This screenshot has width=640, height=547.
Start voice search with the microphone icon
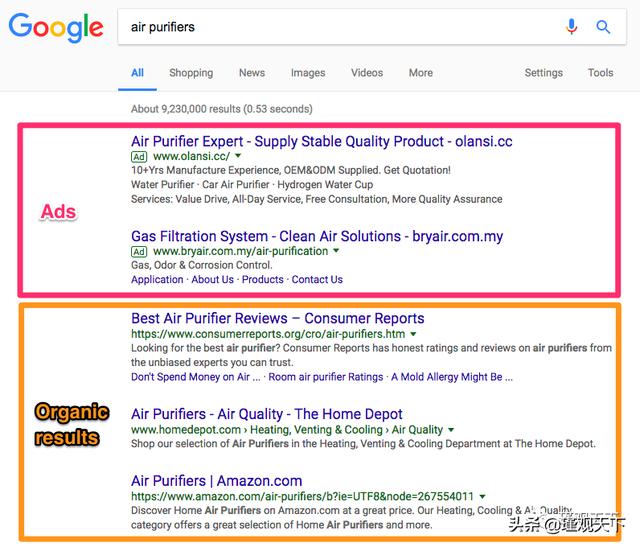[571, 27]
